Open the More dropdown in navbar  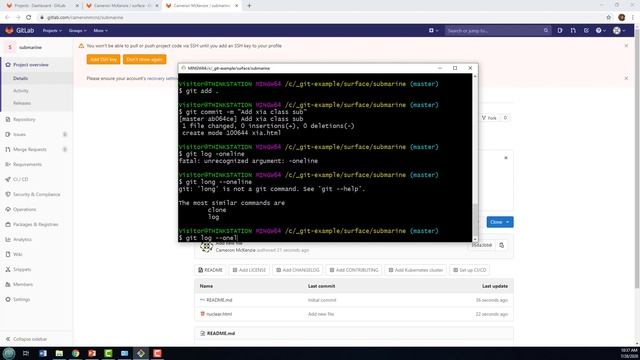tap(100, 31)
